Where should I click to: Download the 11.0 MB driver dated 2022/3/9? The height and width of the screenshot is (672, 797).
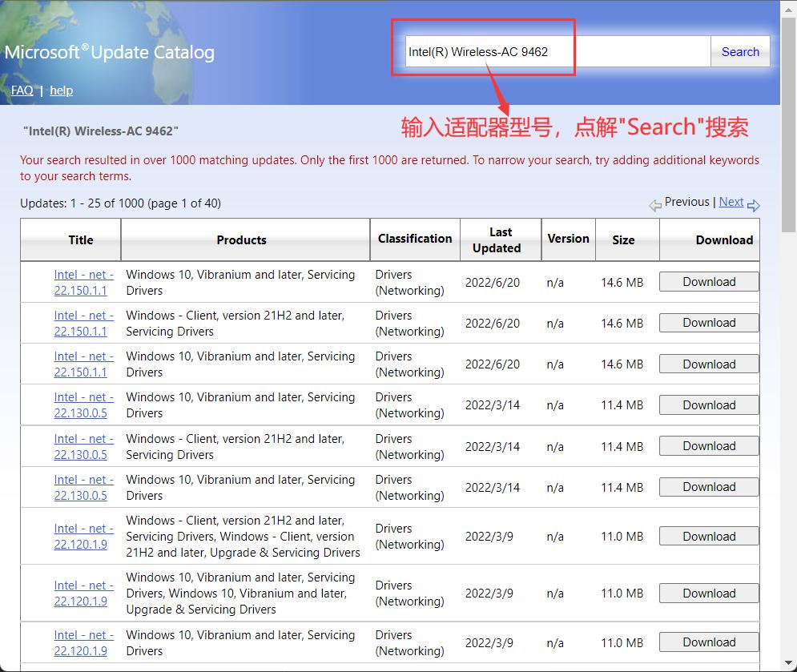click(708, 536)
